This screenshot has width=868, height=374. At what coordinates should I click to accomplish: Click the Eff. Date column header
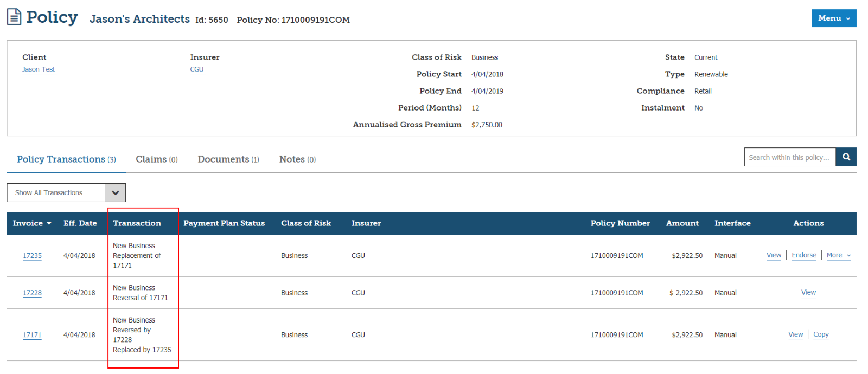(x=80, y=223)
